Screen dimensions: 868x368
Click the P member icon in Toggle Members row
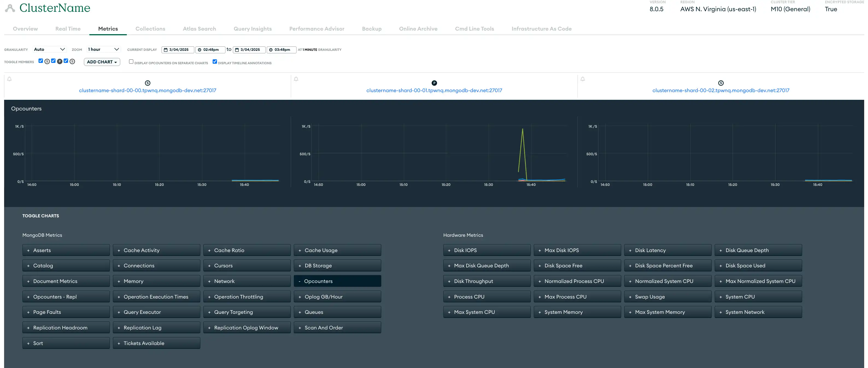(x=59, y=61)
